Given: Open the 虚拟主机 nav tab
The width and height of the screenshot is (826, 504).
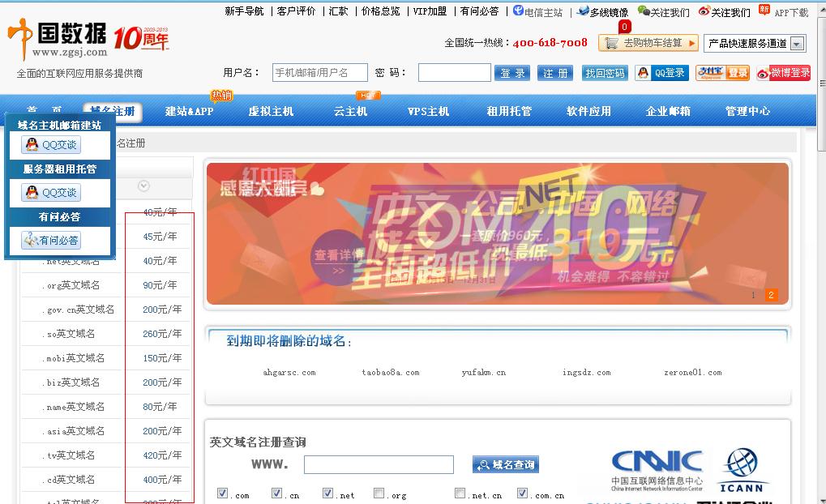Looking at the screenshot, I should click(271, 112).
